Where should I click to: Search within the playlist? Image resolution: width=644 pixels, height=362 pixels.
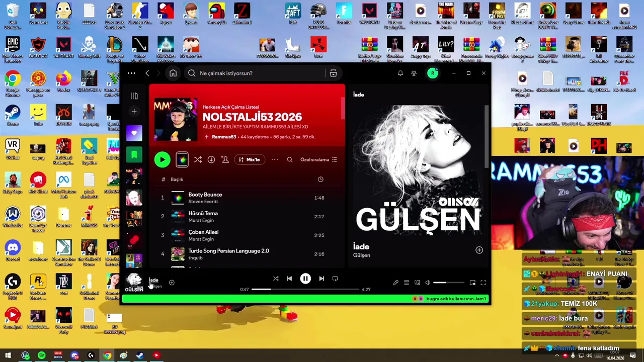290,160
